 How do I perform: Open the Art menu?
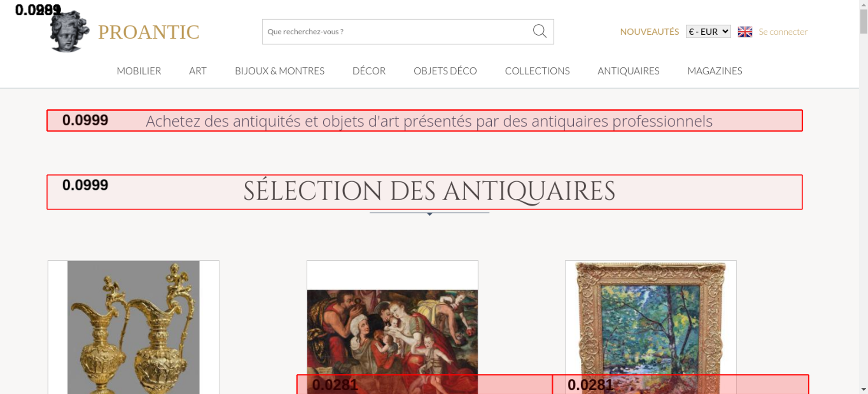point(197,71)
